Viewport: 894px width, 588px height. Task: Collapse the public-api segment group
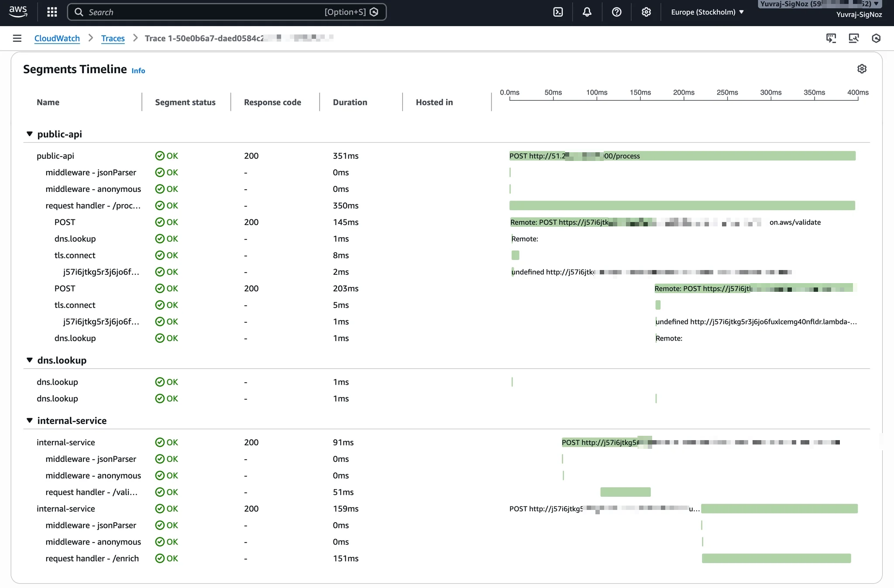pyautogui.click(x=30, y=134)
